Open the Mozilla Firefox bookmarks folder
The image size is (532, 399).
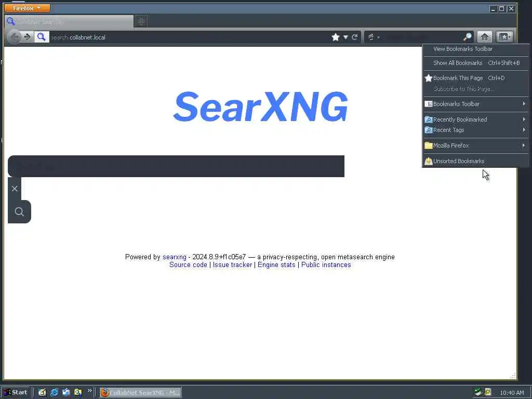(476, 145)
